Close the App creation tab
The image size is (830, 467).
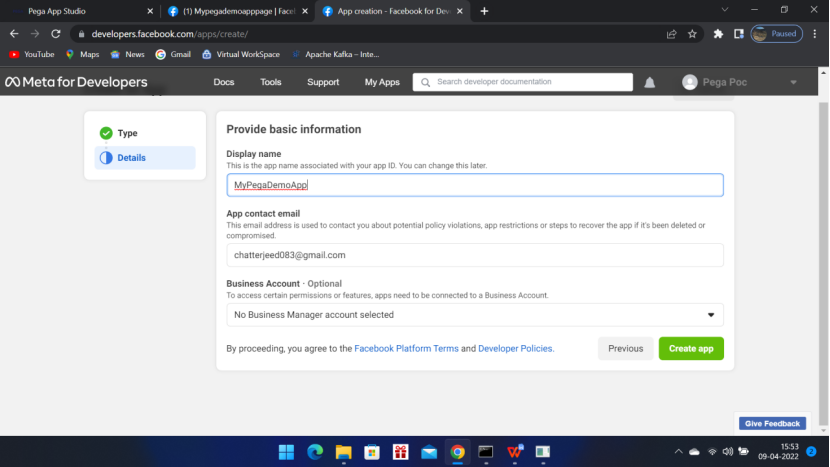point(459,11)
